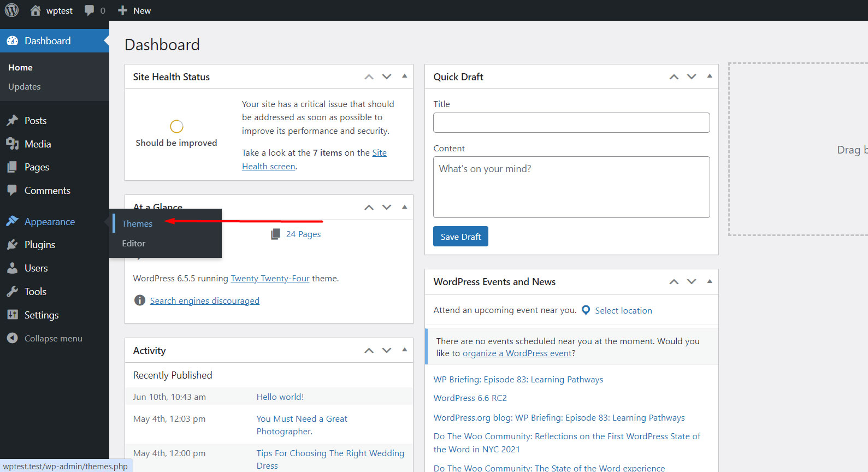Open the Settings menu
The image size is (868, 472).
pyautogui.click(x=42, y=315)
